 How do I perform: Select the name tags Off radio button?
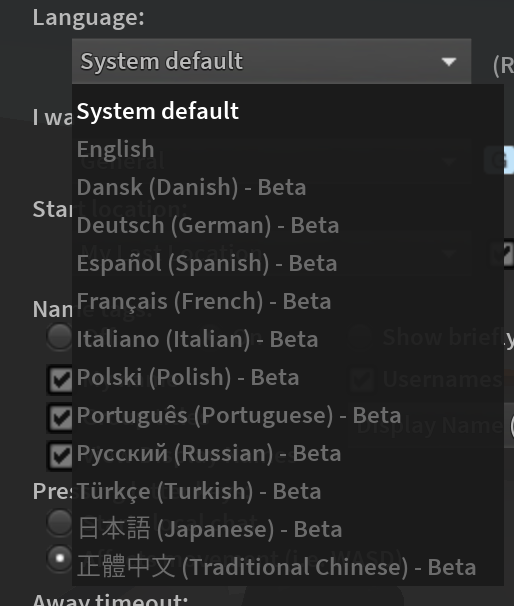coord(59,337)
